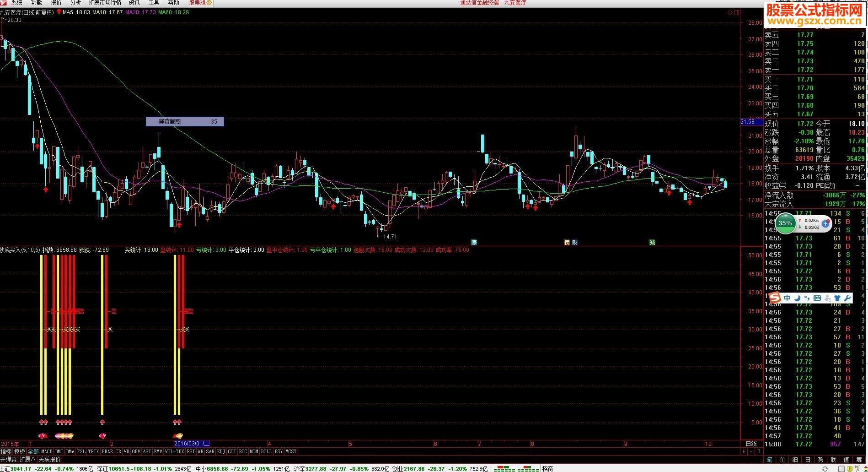Switch to the RSI indicator
868x472 pixels.
click(x=191, y=451)
